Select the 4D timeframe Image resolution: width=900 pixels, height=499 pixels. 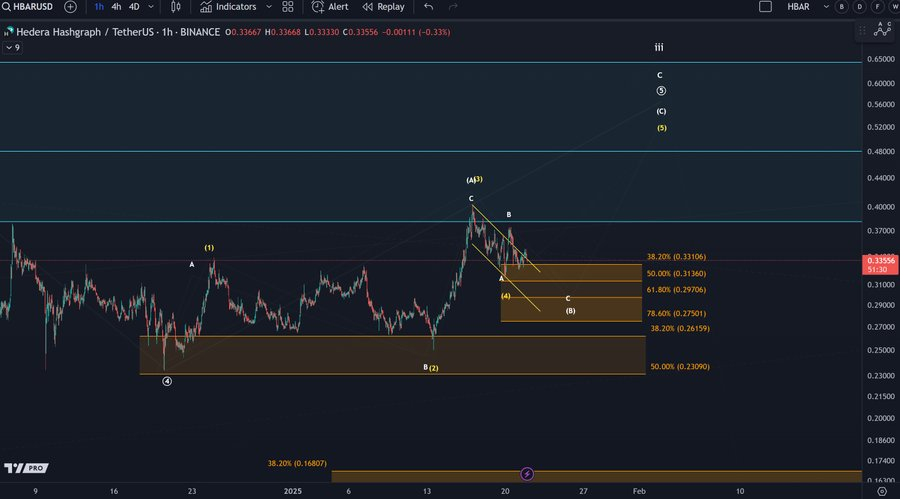(134, 7)
